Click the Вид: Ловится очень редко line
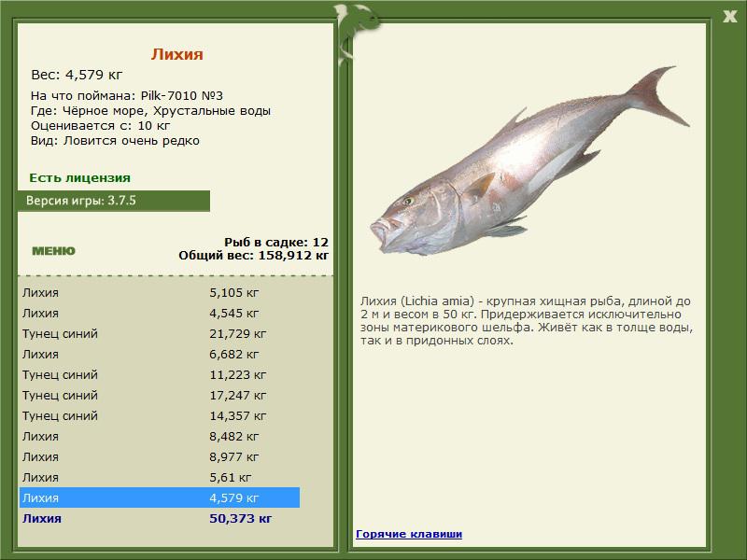This screenshot has width=747, height=560. tap(115, 141)
